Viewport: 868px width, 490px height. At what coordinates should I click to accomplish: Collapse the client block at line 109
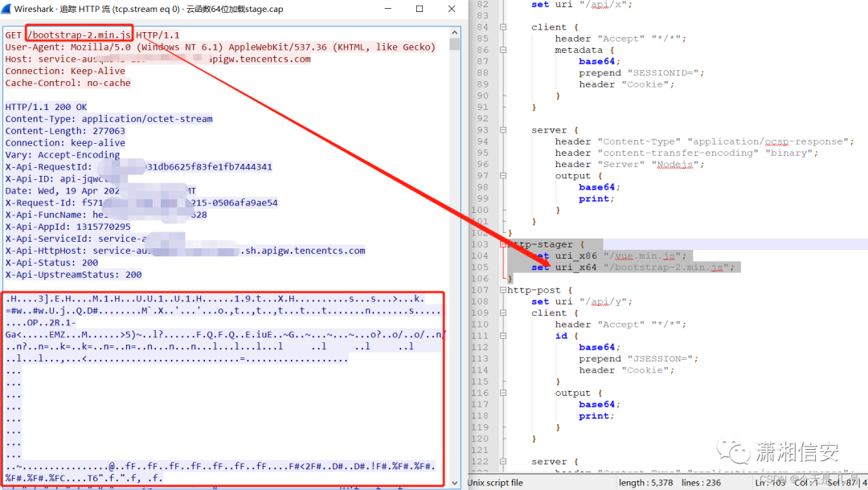pyautogui.click(x=503, y=313)
